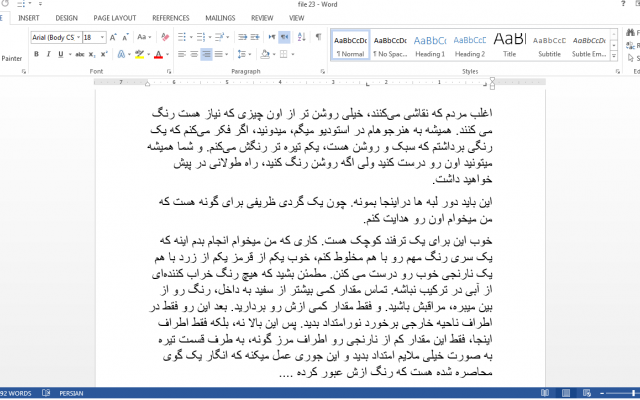Apply the yellow text highlight color

(x=140, y=54)
